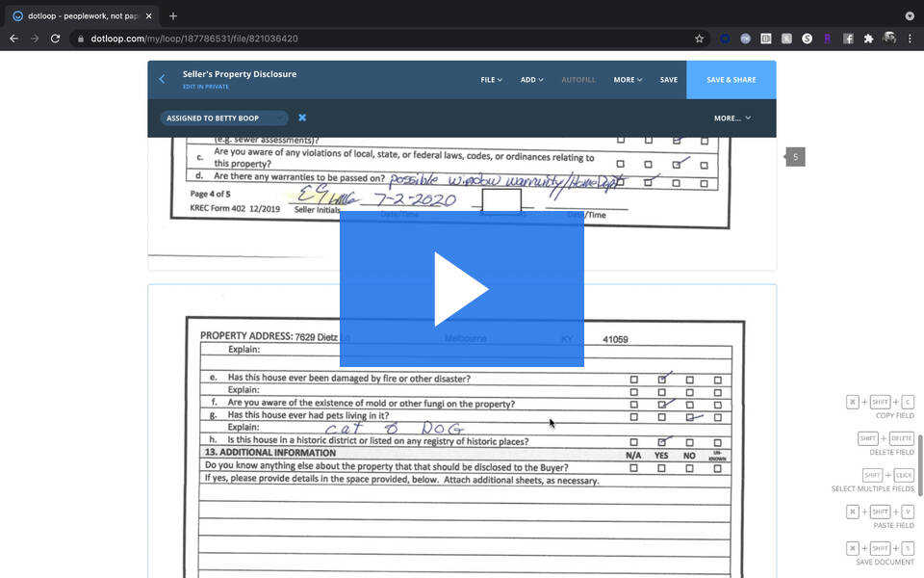Check N/A for pets question g
The image size is (924, 578).
point(634,417)
